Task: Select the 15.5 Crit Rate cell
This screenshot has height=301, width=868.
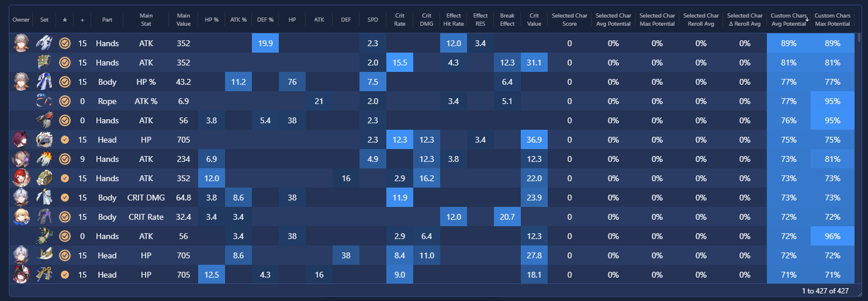Action: [400, 63]
